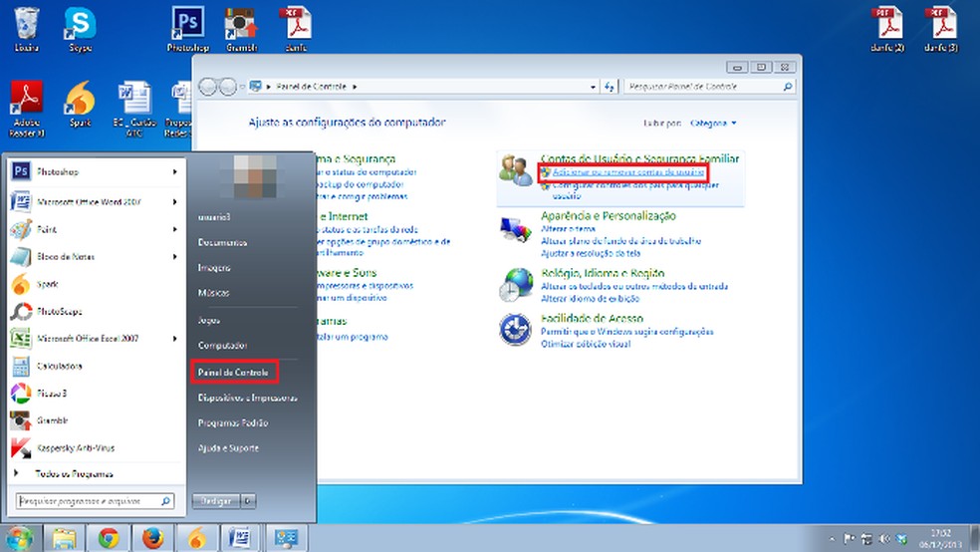Open Músicas from Start menu

click(214, 293)
